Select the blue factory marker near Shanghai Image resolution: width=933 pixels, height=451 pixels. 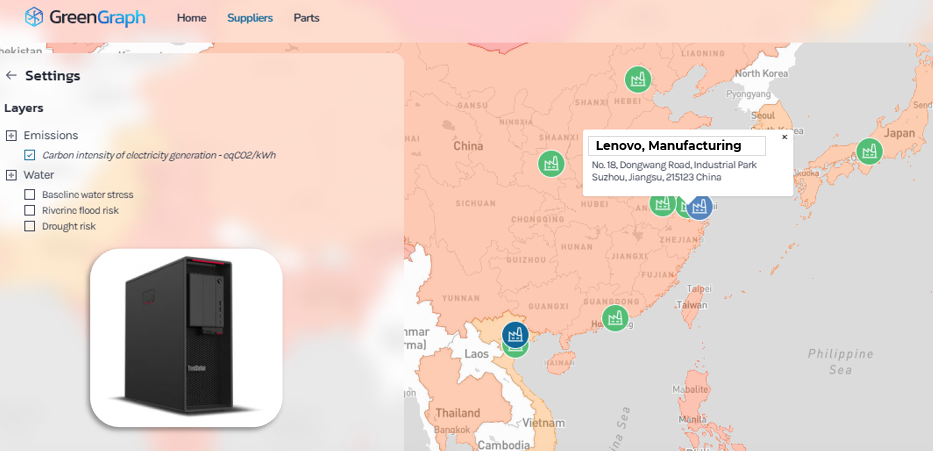(700, 207)
